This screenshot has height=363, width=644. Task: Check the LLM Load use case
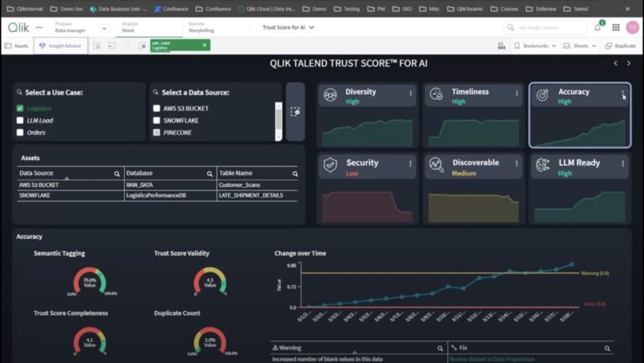point(21,120)
